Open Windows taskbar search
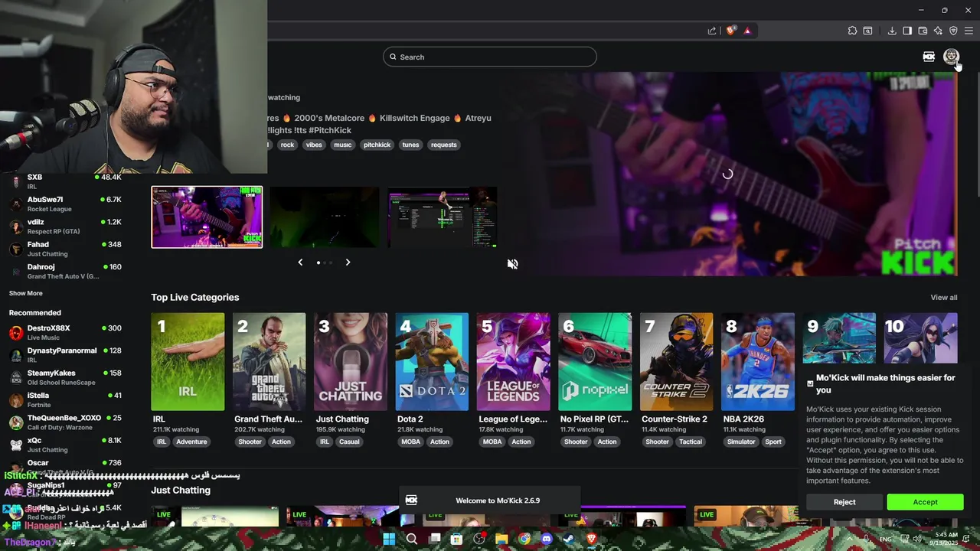 pyautogui.click(x=412, y=540)
